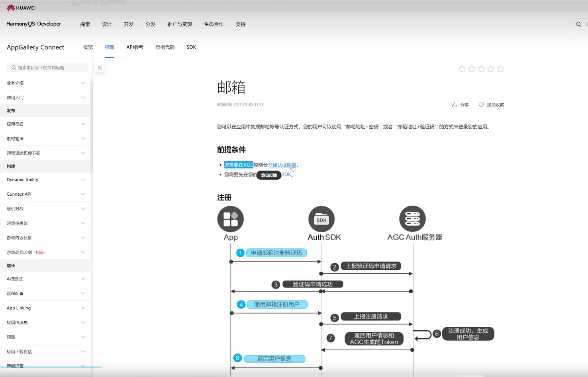
Task: Open 开发 top menu
Action: coord(129,24)
